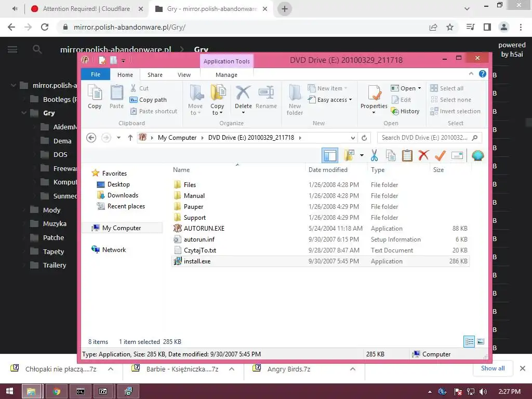Open the 7-Zip taskbar icon
The image size is (532, 399).
tap(103, 391)
